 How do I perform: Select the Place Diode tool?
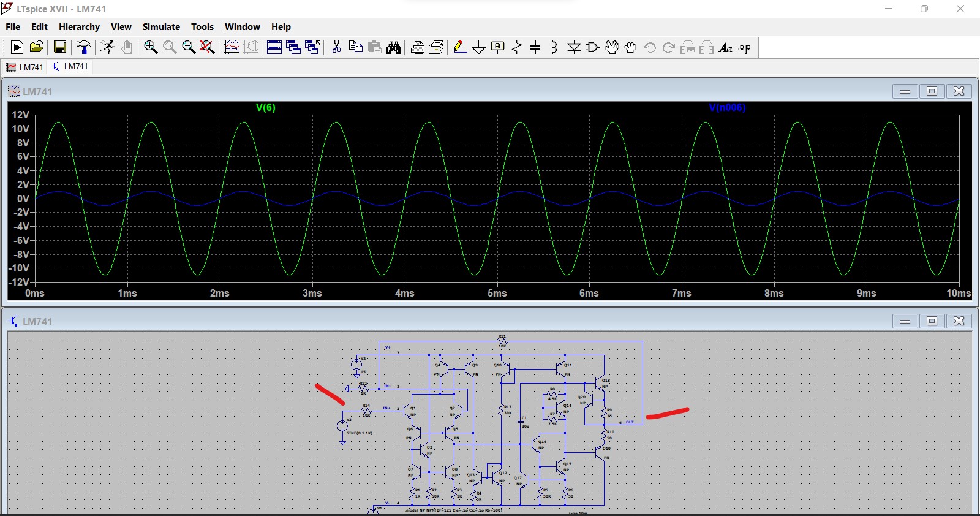574,47
